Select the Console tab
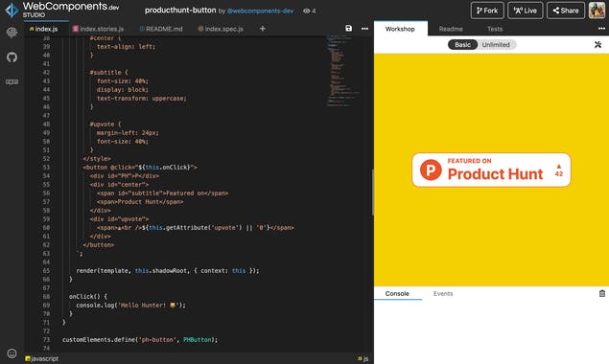This screenshot has height=364, width=609. click(397, 293)
